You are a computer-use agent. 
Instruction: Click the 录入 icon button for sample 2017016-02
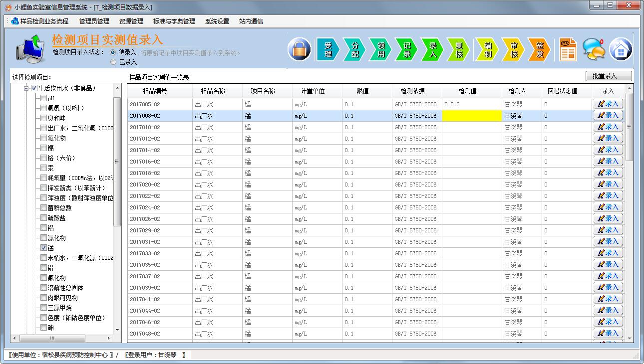click(608, 161)
